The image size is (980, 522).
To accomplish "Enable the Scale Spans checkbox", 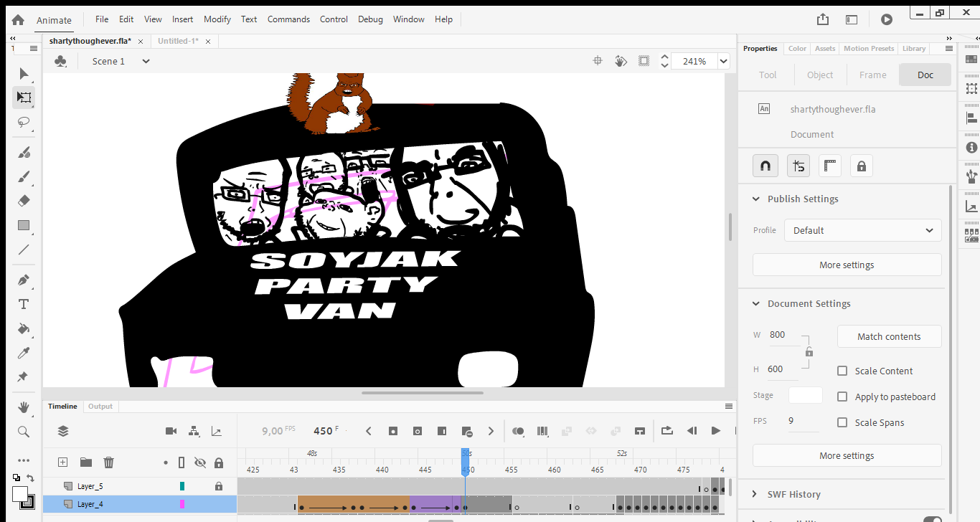I will click(842, 422).
